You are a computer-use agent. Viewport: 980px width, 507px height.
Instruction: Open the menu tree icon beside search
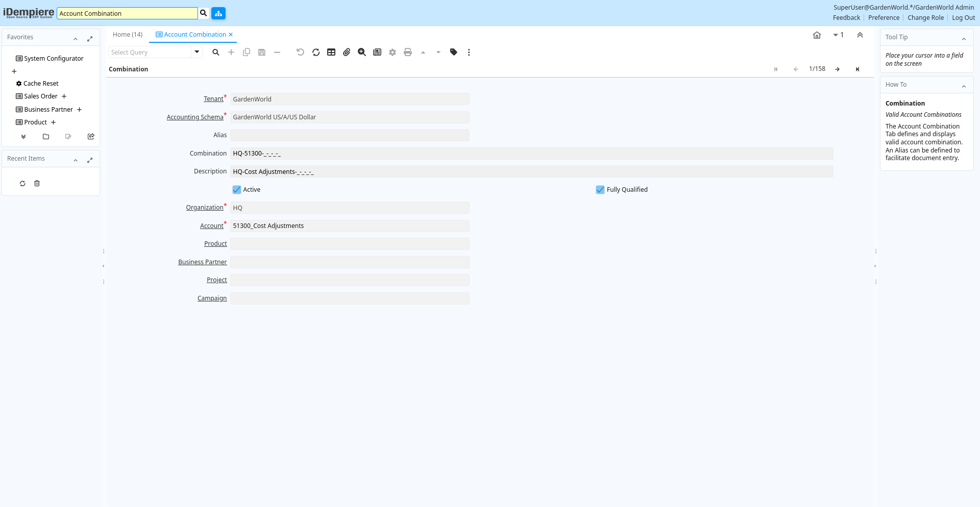click(x=218, y=13)
